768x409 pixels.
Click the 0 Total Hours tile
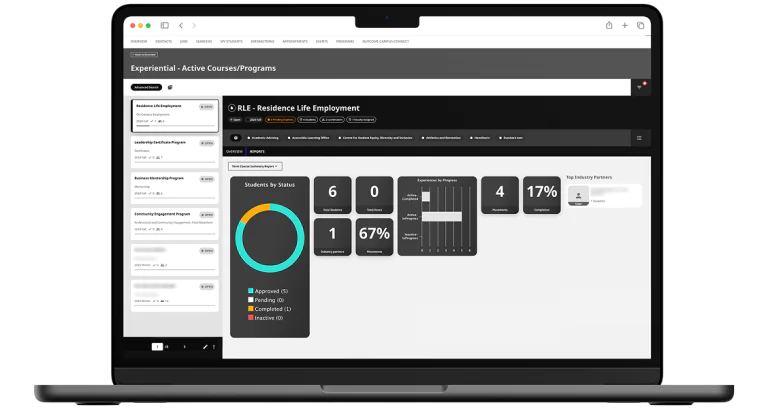[x=374, y=195]
